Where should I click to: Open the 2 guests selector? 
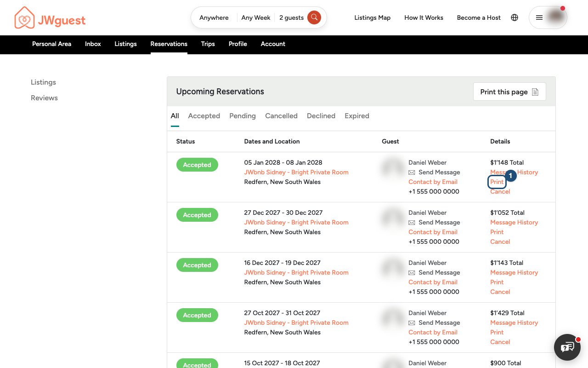pyautogui.click(x=291, y=17)
